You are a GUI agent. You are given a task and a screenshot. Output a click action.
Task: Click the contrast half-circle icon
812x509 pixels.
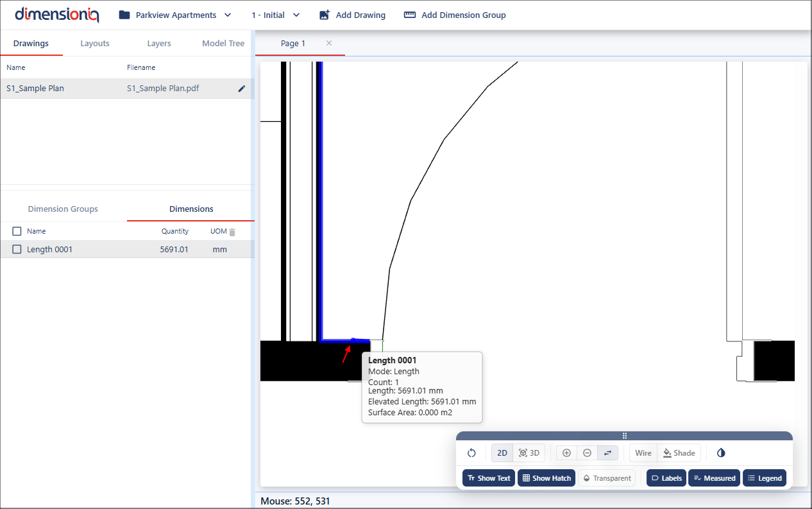pos(721,453)
